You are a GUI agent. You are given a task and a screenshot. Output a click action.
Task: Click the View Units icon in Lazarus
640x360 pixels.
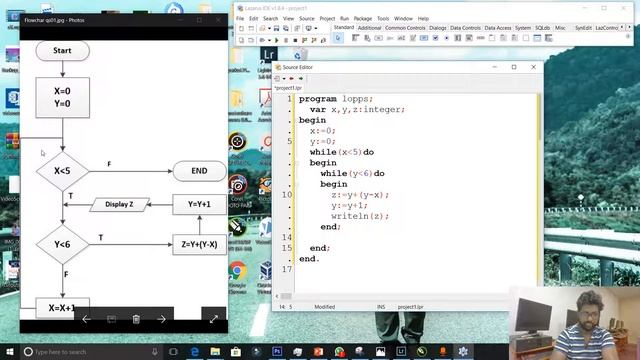242,40
